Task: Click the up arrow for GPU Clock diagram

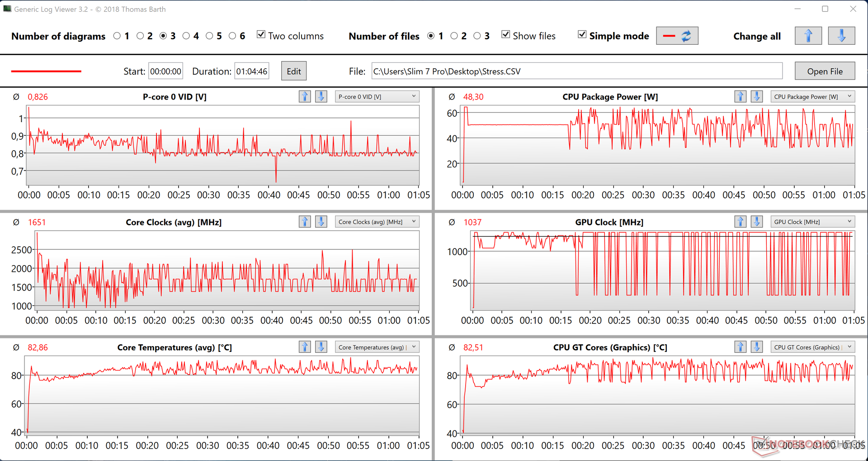Action: click(740, 222)
